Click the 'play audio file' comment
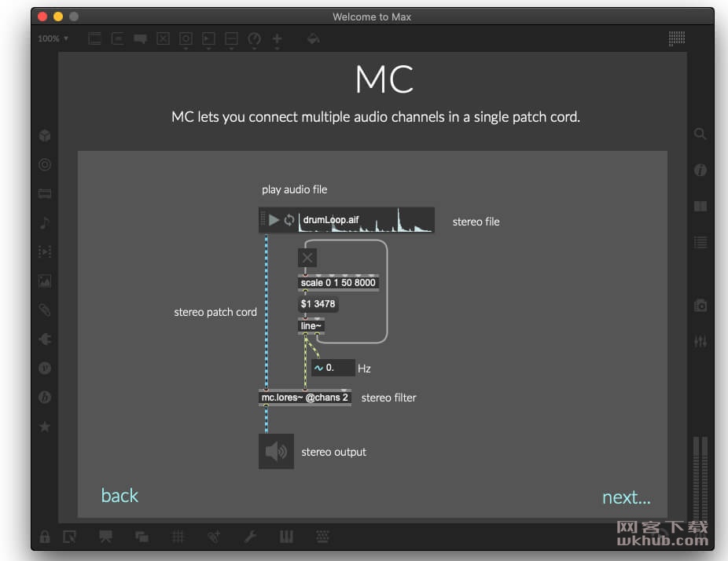 [x=294, y=190]
